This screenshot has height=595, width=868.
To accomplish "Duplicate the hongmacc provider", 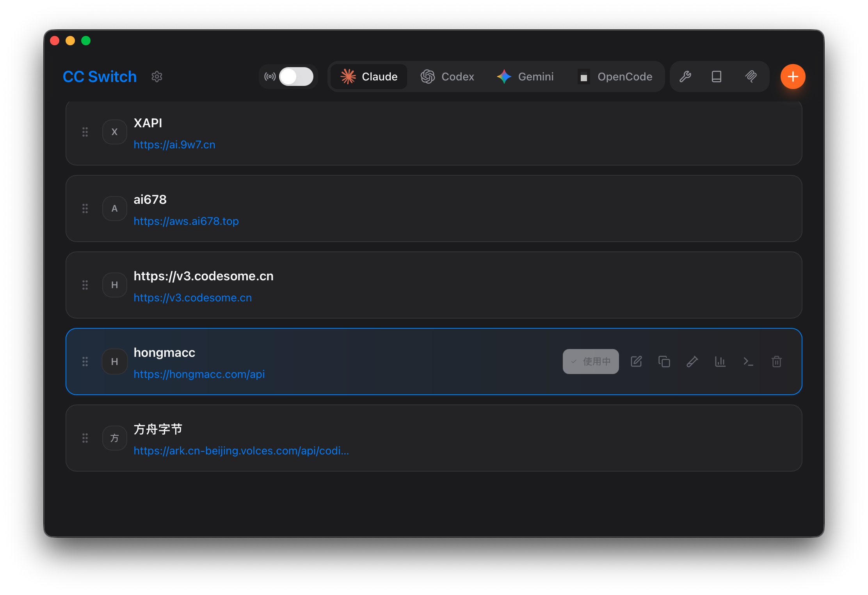I will coord(664,362).
